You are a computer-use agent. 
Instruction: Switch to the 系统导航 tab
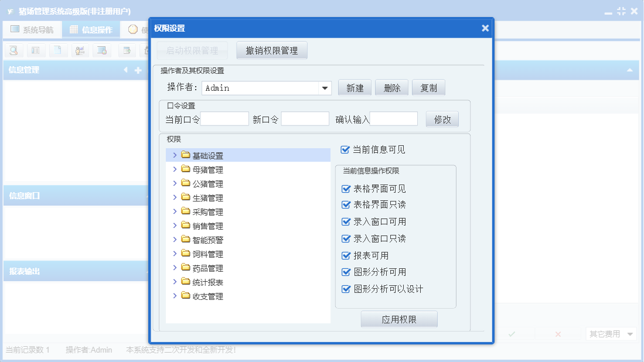(32, 30)
